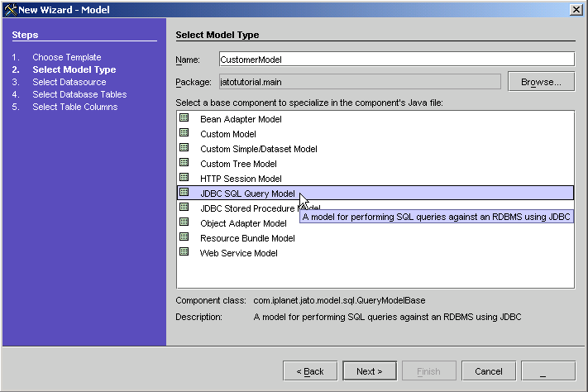Close the New Wizard dialog
588x392 pixels.
coord(576,9)
